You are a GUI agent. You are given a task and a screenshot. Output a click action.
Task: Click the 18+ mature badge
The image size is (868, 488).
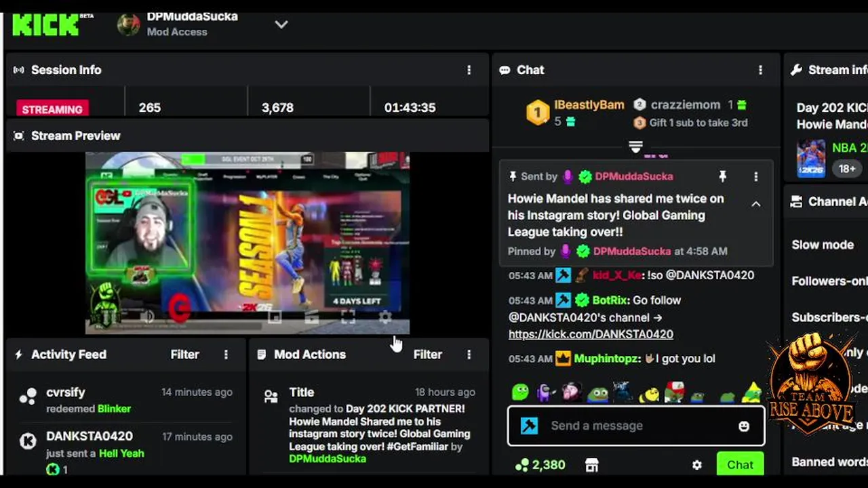847,168
